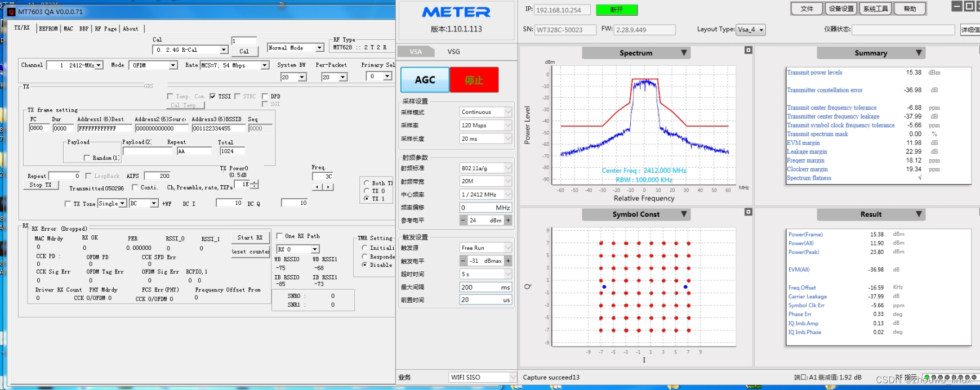The width and height of the screenshot is (980, 390).
Task: Switch to the EEPROM tab
Action: (48, 29)
